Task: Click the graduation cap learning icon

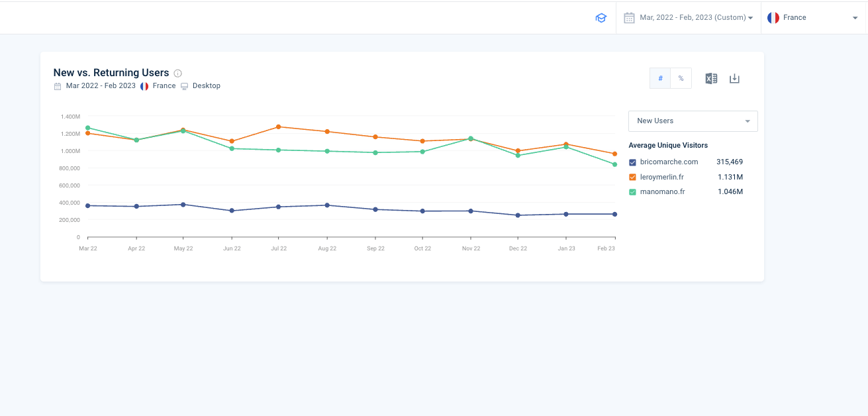Action: (x=601, y=18)
